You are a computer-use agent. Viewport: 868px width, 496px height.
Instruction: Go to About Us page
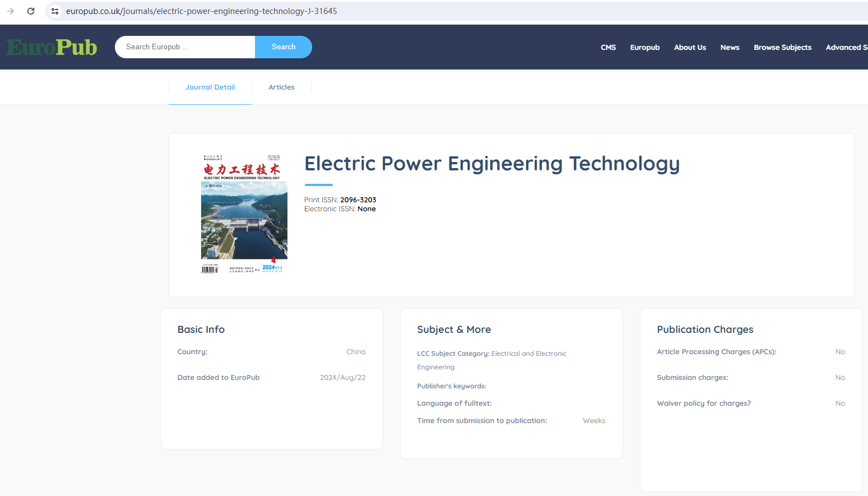pos(690,48)
